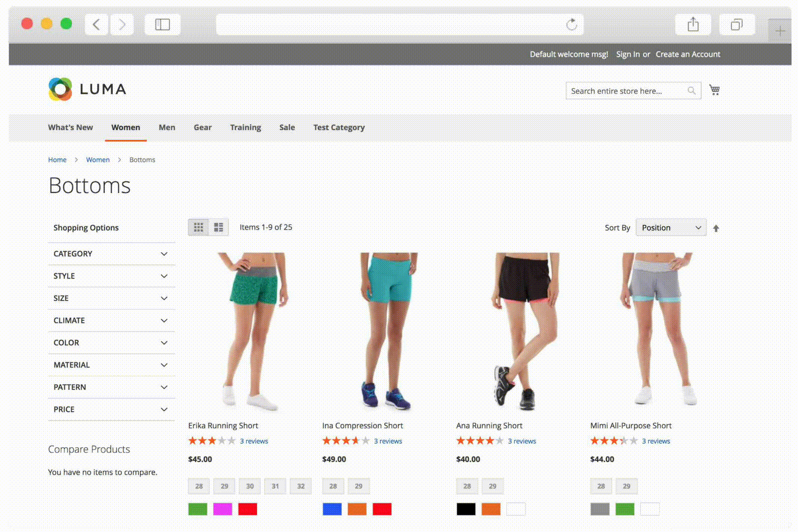Open the Gear menu

coord(202,127)
